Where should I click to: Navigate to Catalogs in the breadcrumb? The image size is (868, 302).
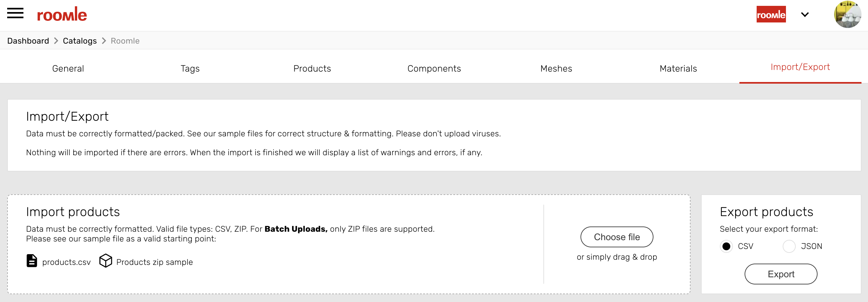[80, 41]
